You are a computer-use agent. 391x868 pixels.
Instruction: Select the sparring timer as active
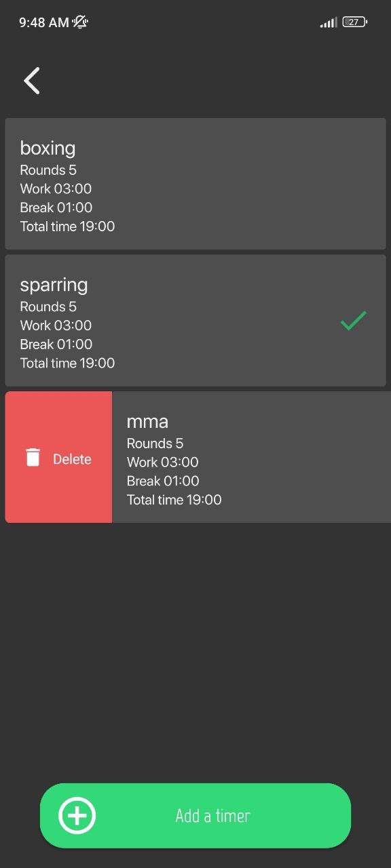click(195, 320)
